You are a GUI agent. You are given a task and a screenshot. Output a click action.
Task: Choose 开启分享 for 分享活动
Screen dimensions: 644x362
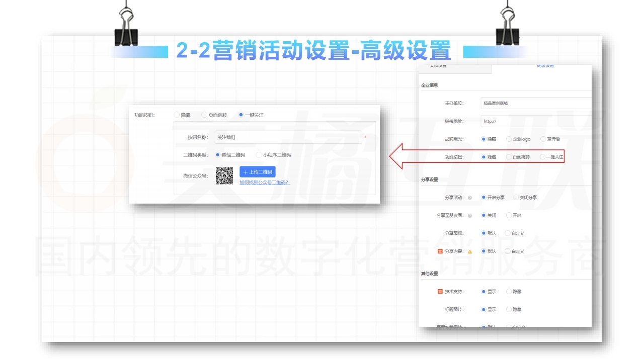pyautogui.click(x=484, y=198)
